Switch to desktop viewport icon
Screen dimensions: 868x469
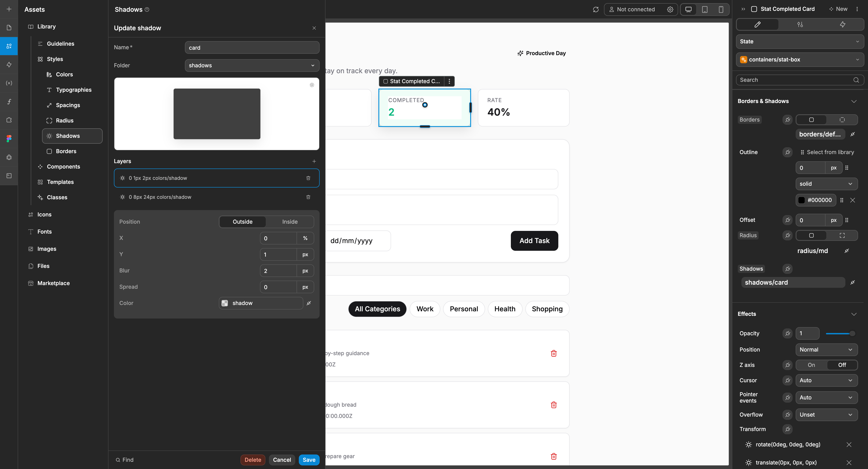(x=688, y=9)
